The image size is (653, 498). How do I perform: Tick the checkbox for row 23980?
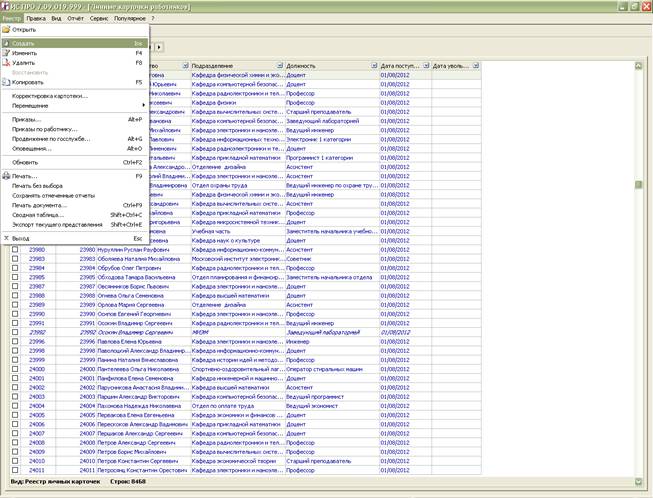click(x=15, y=249)
